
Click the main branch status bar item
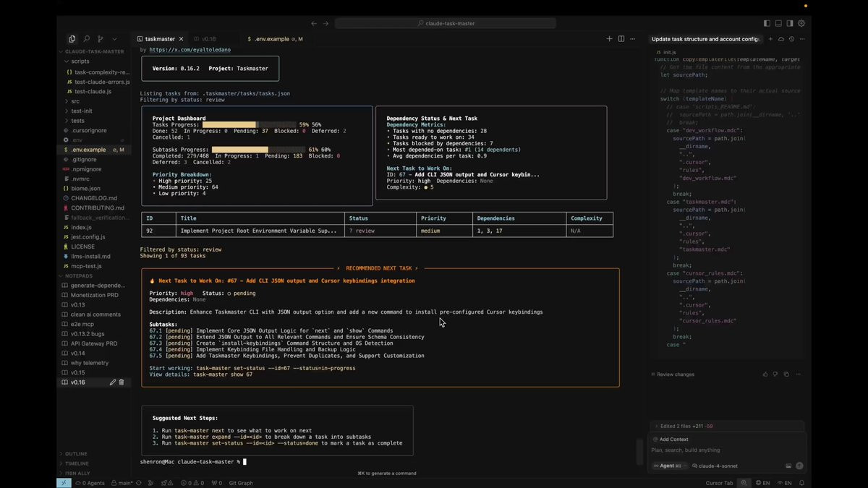click(x=122, y=483)
